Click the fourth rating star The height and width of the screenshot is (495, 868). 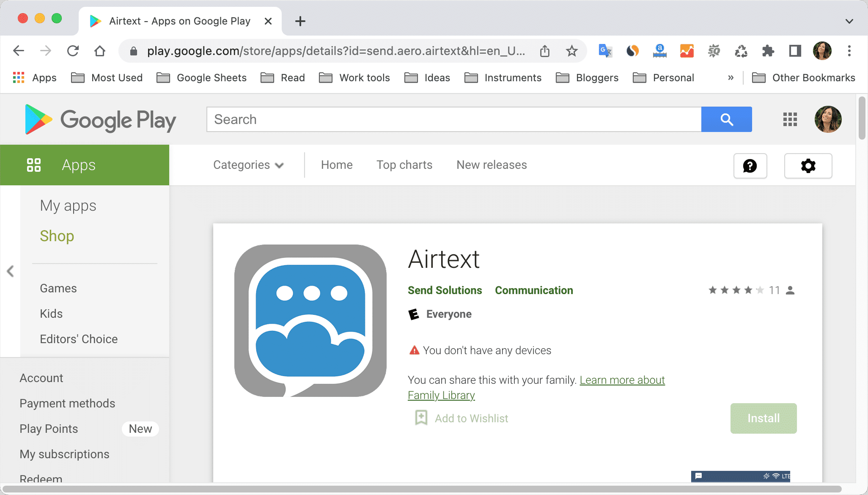pos(747,290)
